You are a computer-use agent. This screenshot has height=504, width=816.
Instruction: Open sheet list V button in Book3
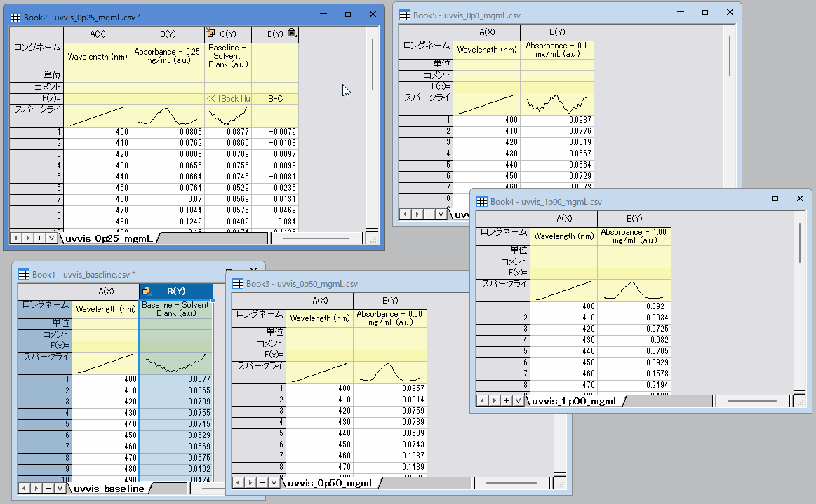(273, 483)
